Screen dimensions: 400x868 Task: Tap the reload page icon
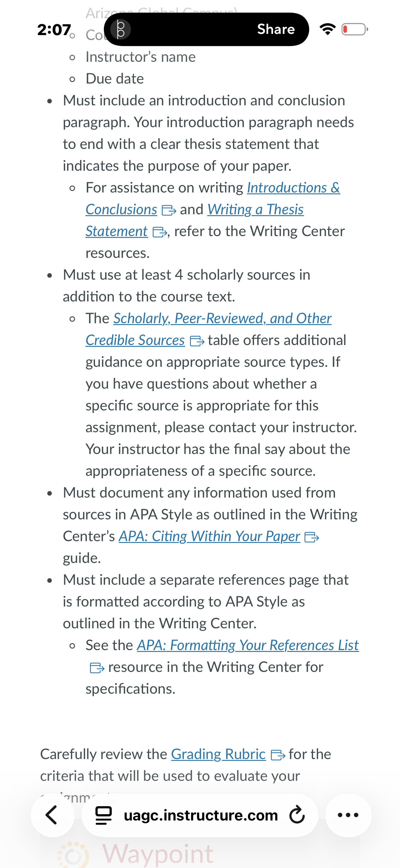coord(297,815)
